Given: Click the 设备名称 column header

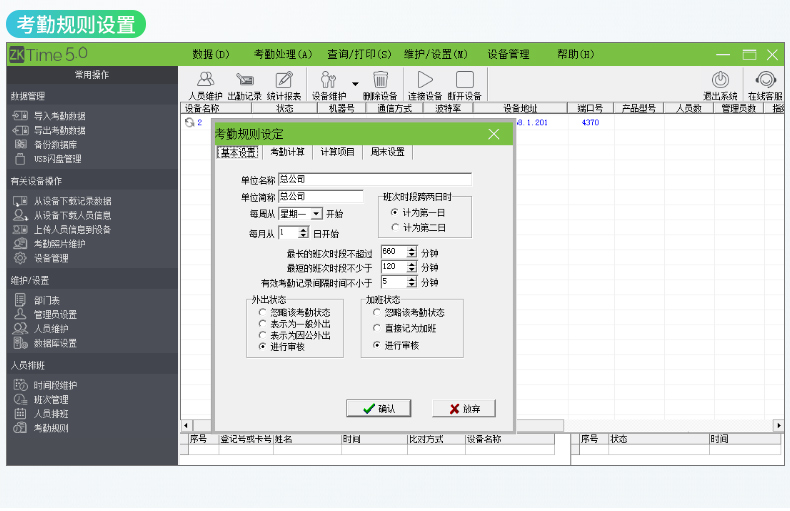Looking at the screenshot, I should 216,108.
